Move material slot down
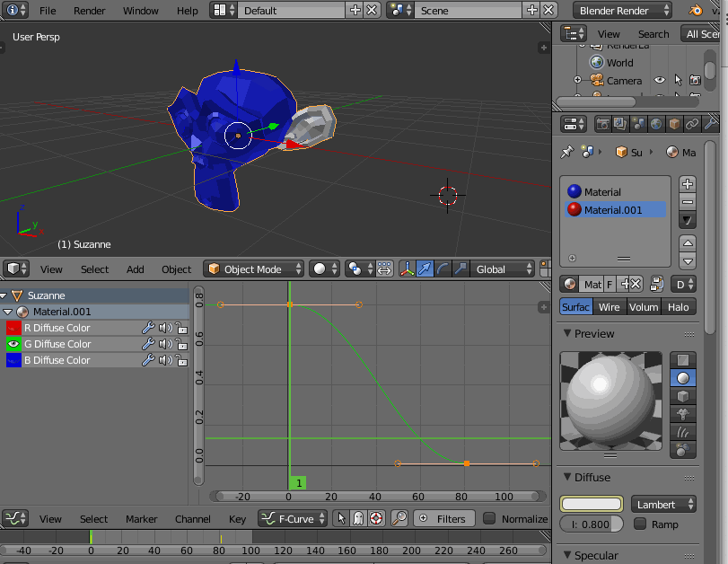 click(688, 261)
